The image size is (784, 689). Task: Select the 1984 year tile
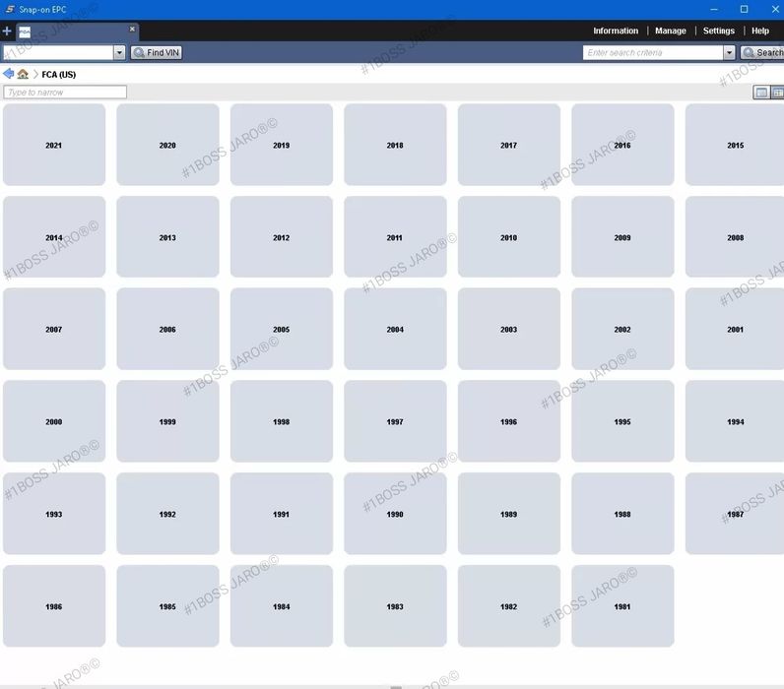click(x=282, y=606)
